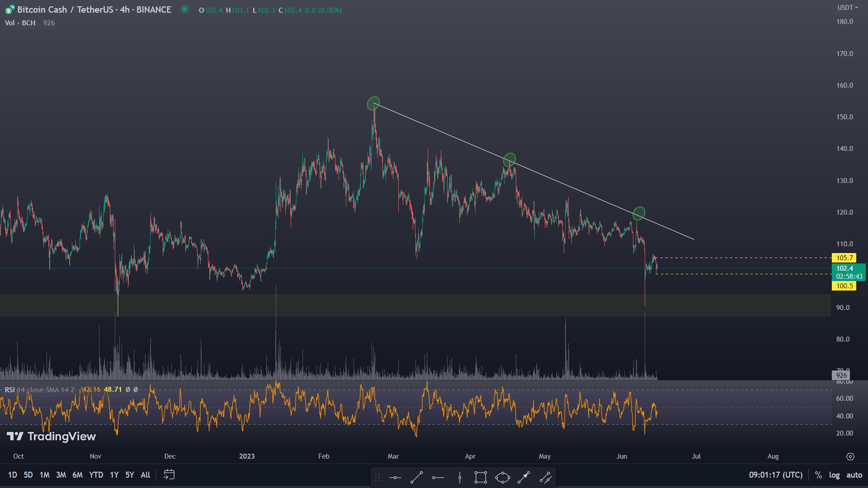
Task: Select the horizontal line drawing tool
Action: 395,477
